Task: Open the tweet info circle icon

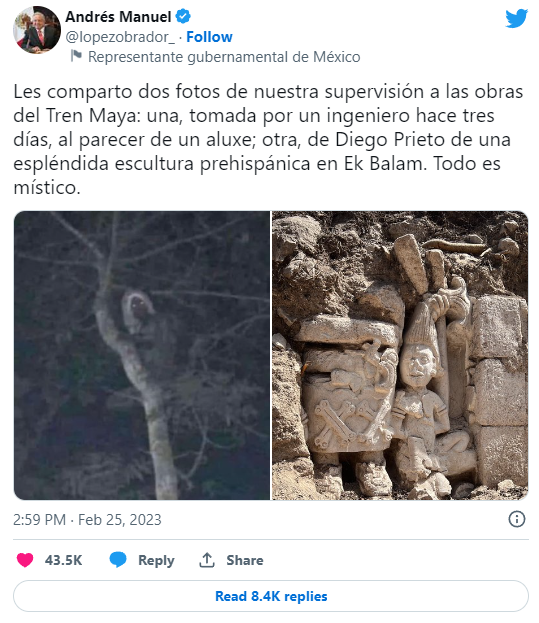Action: 517,519
